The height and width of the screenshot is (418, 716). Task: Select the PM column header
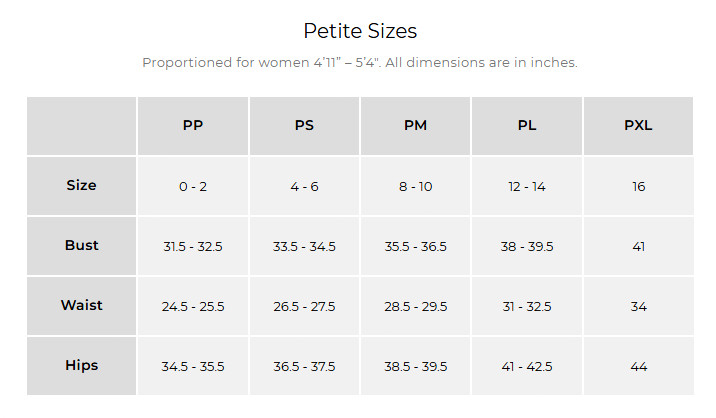tap(416, 126)
